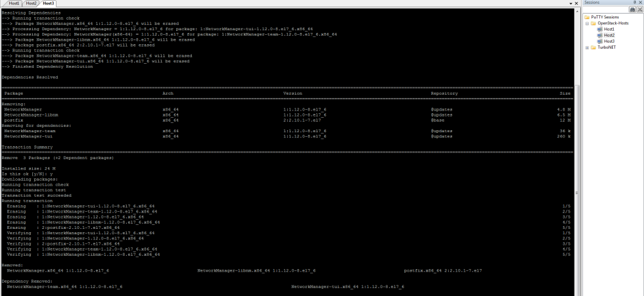Click the 'Erasing : 2:postfix' line
644x296 pixels.
click(x=63, y=228)
